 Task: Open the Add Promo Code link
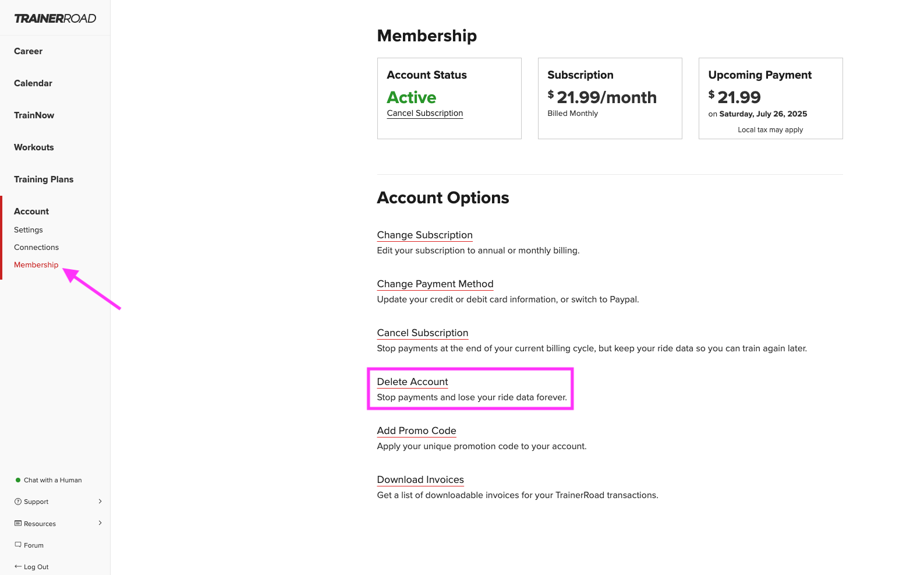pos(417,431)
